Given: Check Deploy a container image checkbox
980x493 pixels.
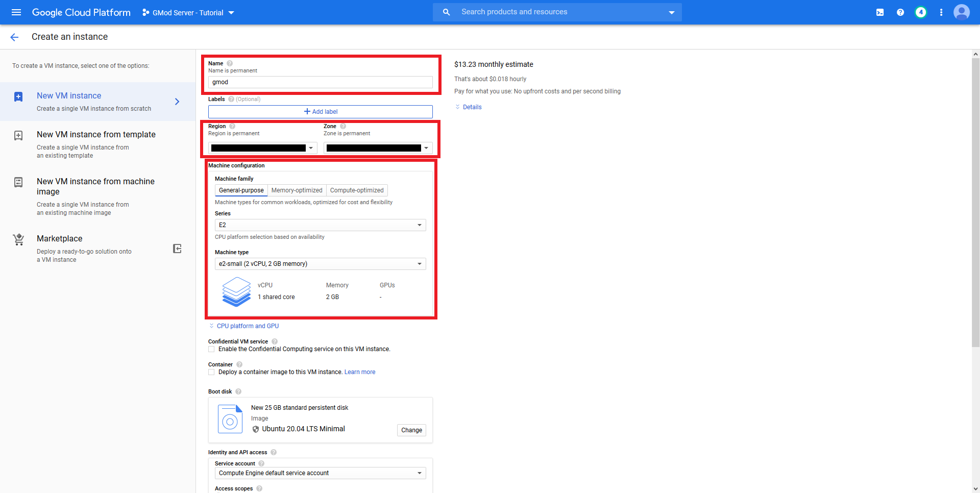Looking at the screenshot, I should pos(211,372).
